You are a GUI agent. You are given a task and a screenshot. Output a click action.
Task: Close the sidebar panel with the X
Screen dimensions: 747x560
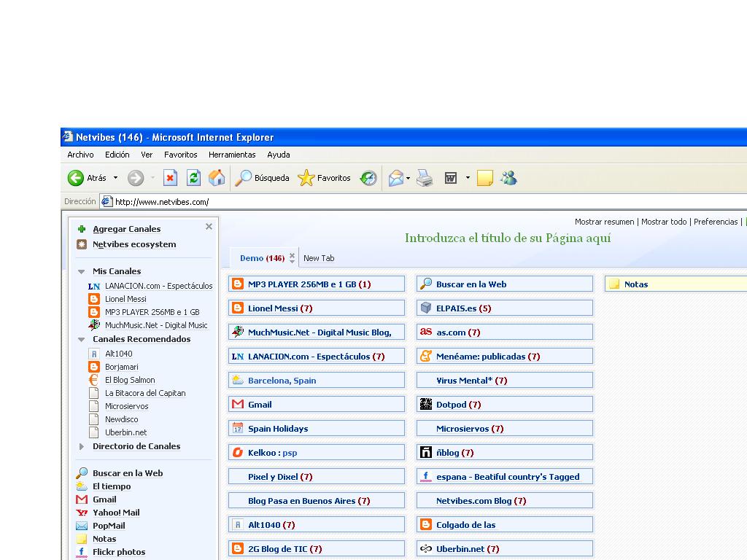[x=209, y=227]
